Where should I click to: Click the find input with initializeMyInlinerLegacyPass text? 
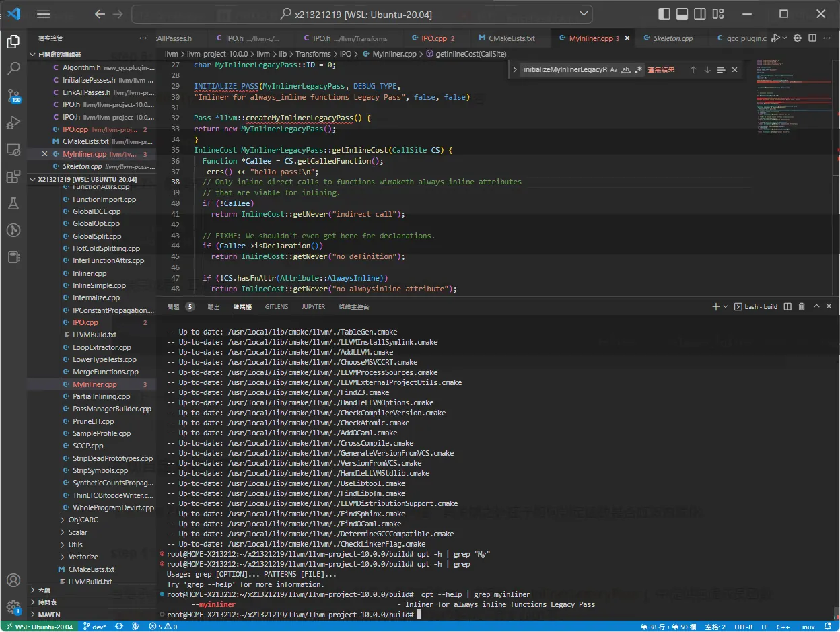[565, 69]
